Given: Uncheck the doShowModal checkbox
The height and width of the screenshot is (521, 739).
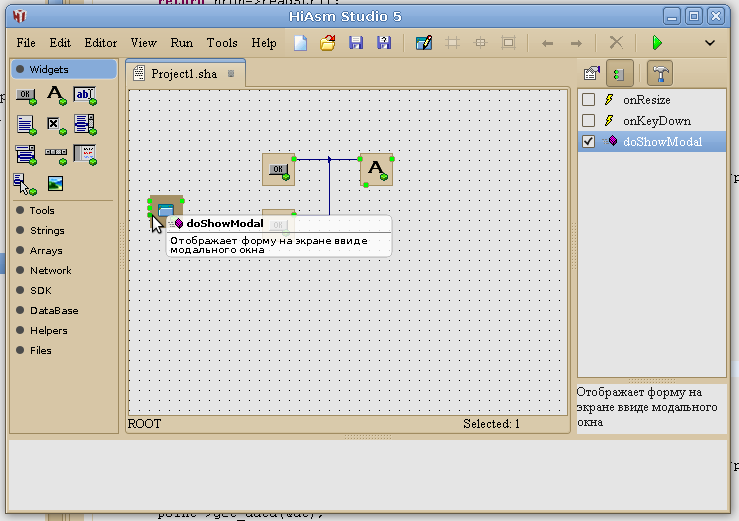Looking at the screenshot, I should pos(589,142).
